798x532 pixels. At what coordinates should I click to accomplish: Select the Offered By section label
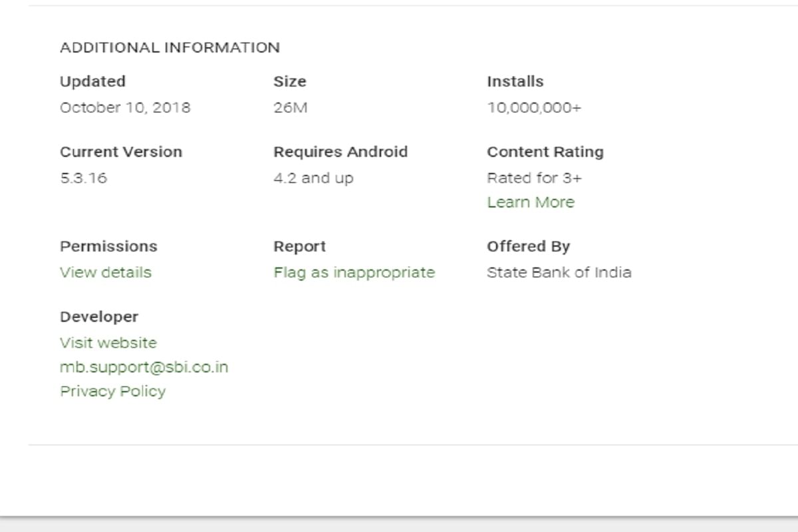click(x=528, y=246)
